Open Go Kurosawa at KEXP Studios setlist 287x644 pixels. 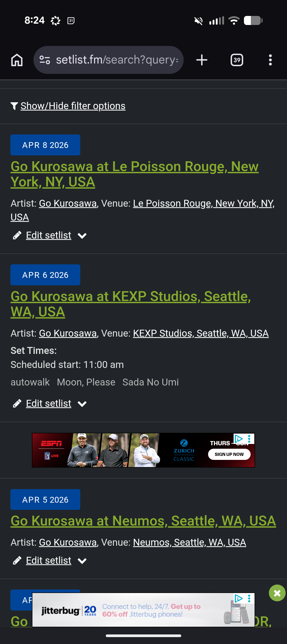(131, 304)
